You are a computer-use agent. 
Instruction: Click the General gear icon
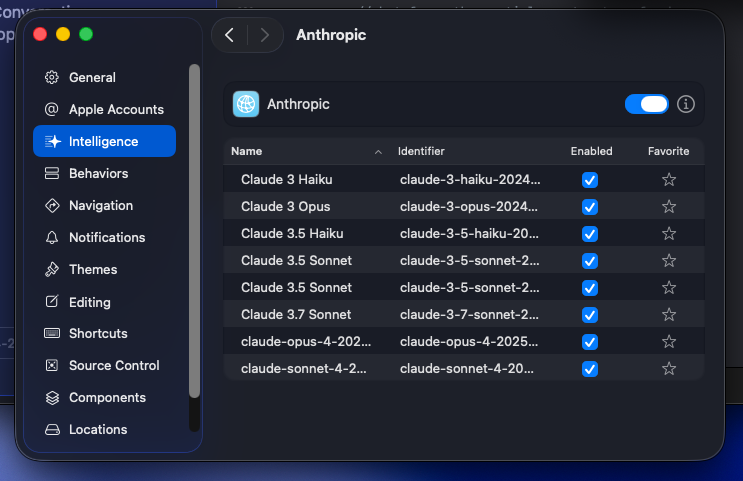tap(52, 77)
